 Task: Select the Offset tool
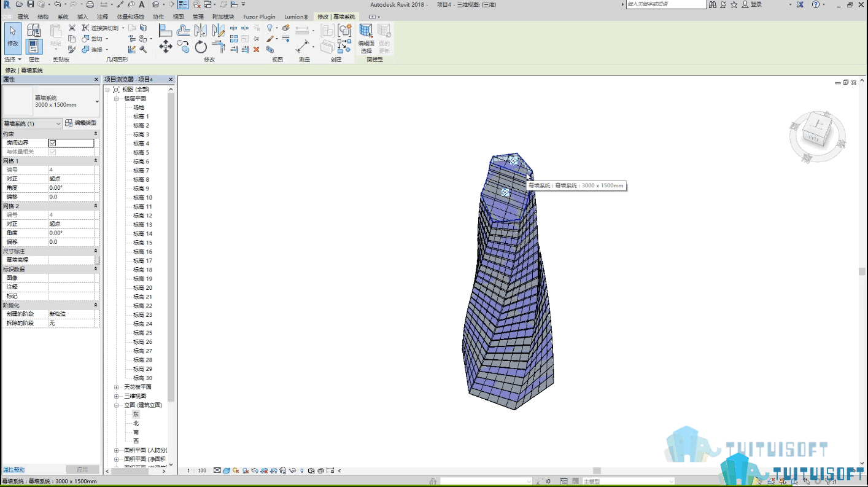coord(183,30)
